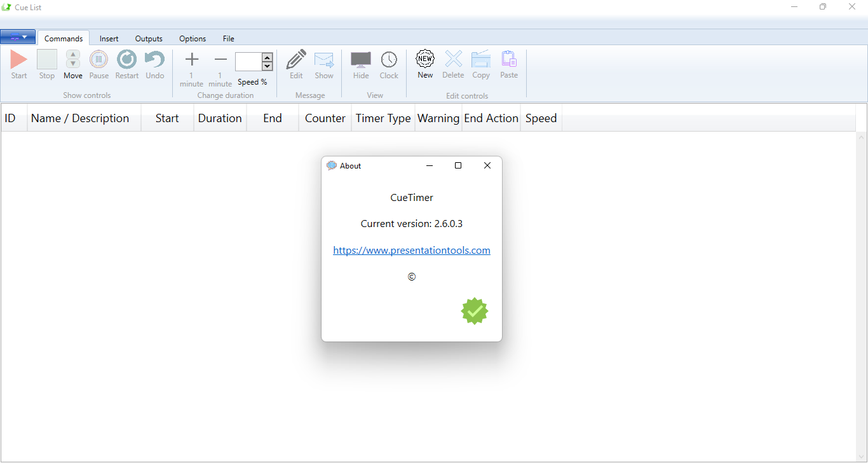Confirm the About dialog with green checkmark
Image resolution: width=868 pixels, height=463 pixels.
[x=475, y=311]
